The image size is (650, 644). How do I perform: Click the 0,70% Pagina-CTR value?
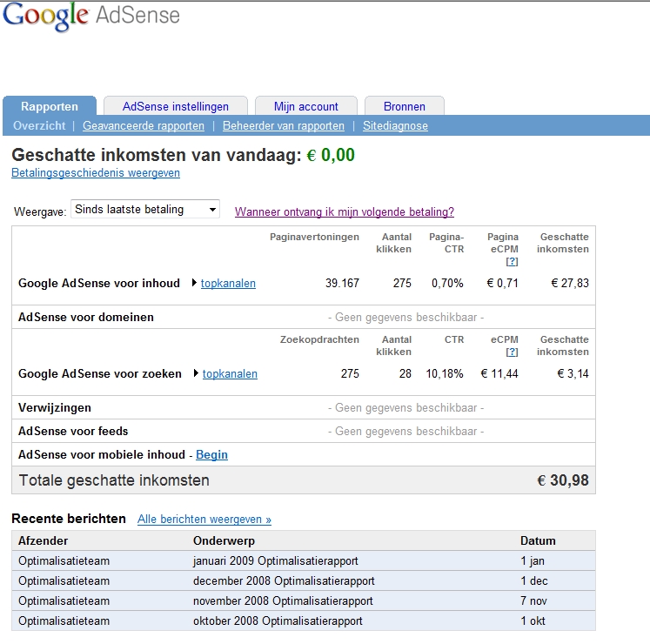pyautogui.click(x=447, y=283)
